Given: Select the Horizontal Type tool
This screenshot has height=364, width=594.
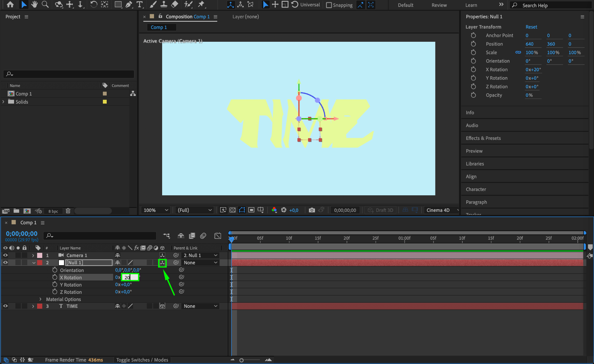Looking at the screenshot, I should point(140,4).
